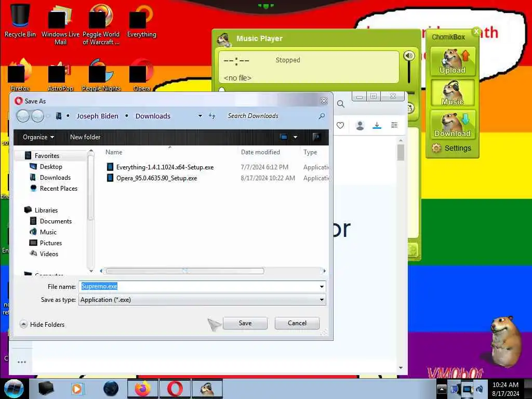
Task: Open Recent Places in navigation pane
Action: (x=58, y=188)
